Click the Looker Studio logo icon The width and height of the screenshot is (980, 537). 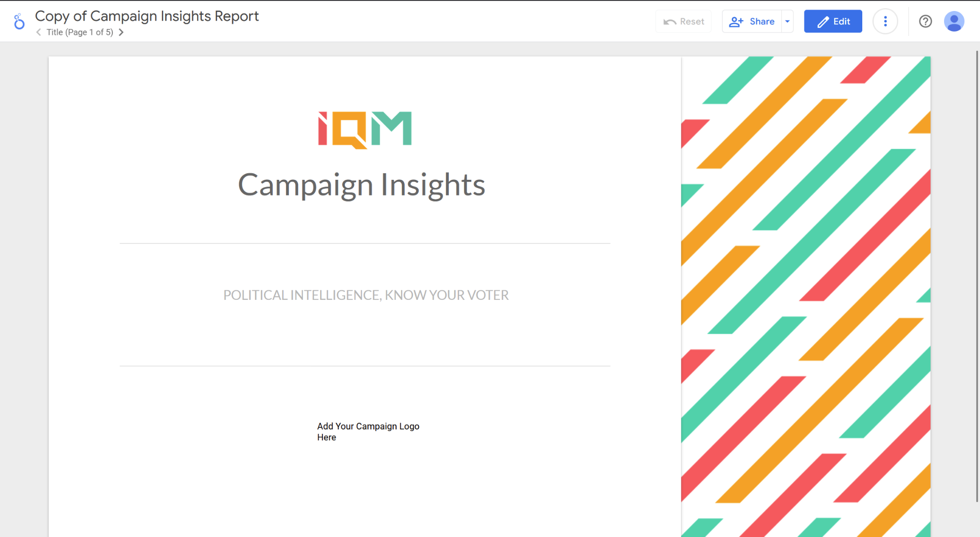point(19,22)
